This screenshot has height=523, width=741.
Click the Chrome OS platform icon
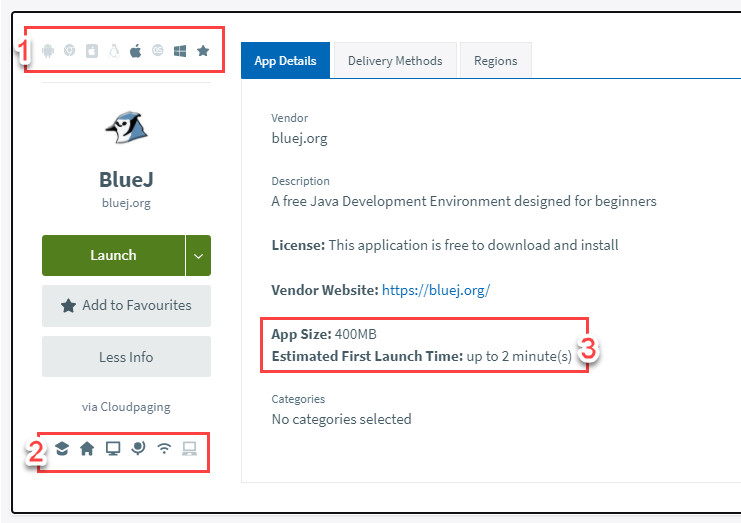tap(70, 51)
